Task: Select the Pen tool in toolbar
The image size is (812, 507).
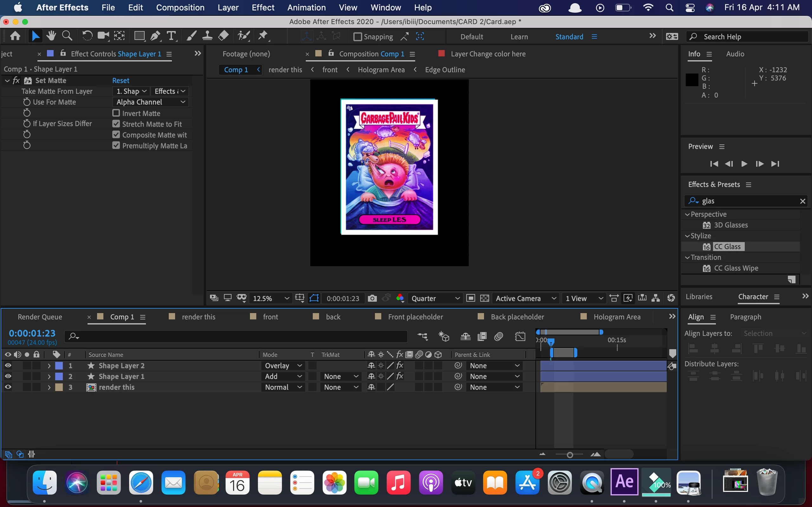Action: pos(155,36)
